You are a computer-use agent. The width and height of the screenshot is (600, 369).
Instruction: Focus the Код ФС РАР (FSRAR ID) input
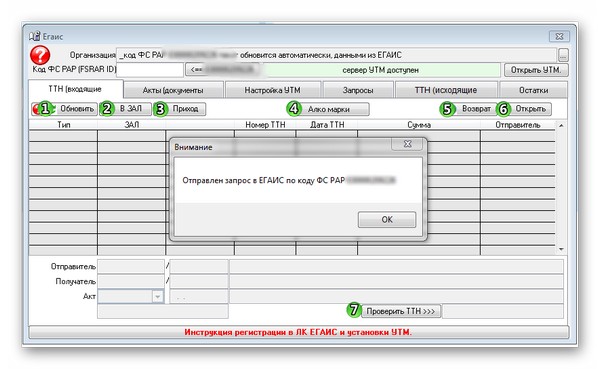150,70
